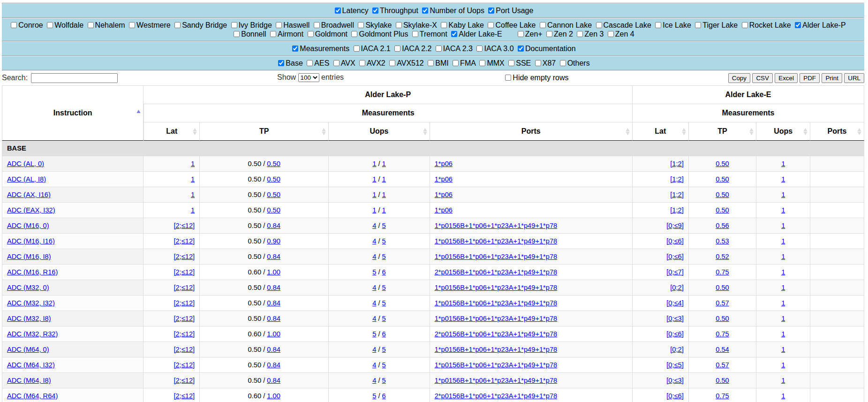Open ADC (M32, I32) instruction link

click(x=31, y=303)
